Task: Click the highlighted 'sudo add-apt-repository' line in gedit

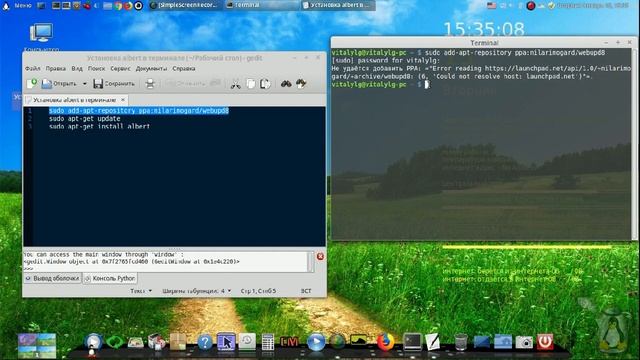Action: tap(139, 111)
